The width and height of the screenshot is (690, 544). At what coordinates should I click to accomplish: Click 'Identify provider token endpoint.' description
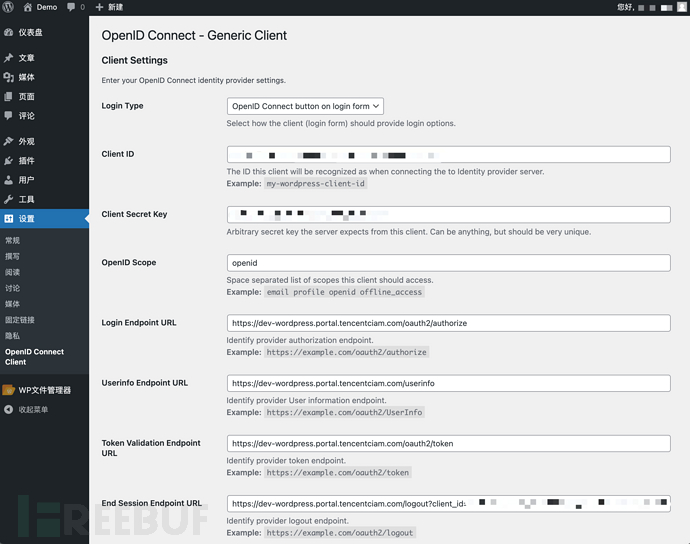coord(286,460)
